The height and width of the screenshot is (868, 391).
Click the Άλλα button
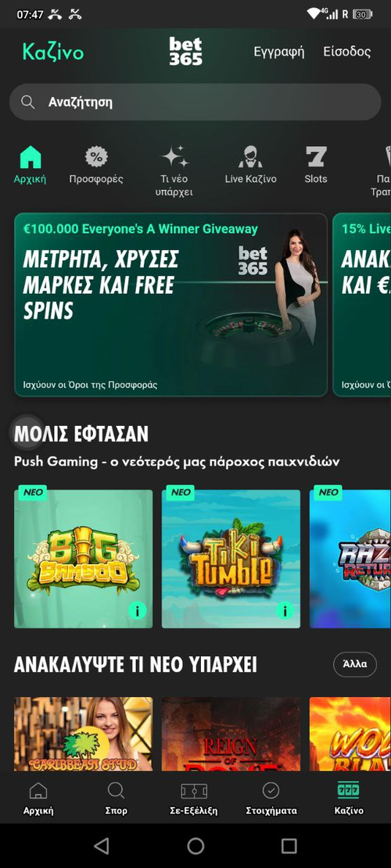pyautogui.click(x=355, y=664)
